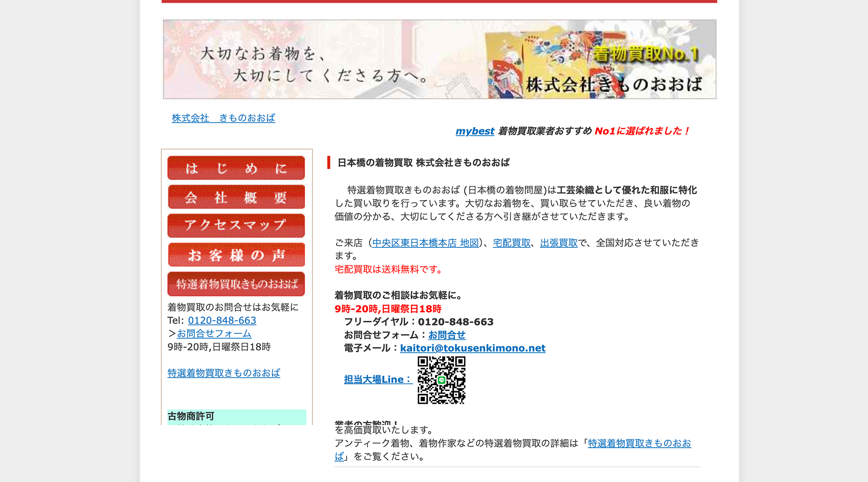The width and height of the screenshot is (868, 482).
Task: Open the 特選着物買取きものおおば red button
Action: 236,284
